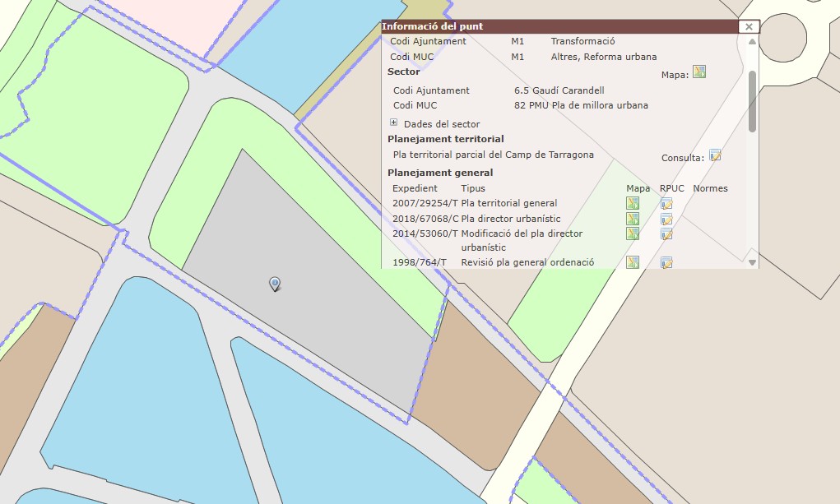Open Mapa icon for Revisió pla general
Viewport: 840px width, 504px height.
(x=633, y=262)
